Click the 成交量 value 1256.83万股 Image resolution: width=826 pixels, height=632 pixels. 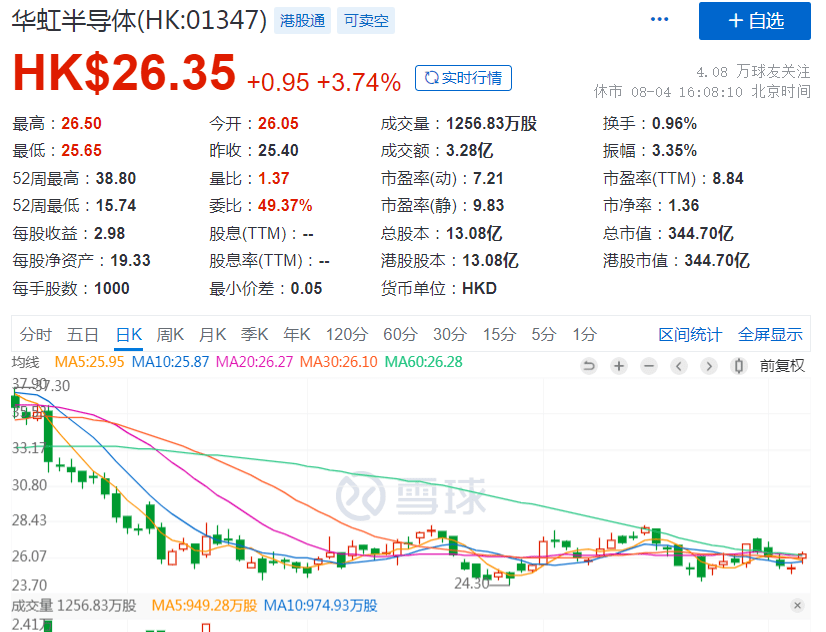pyautogui.click(x=491, y=124)
